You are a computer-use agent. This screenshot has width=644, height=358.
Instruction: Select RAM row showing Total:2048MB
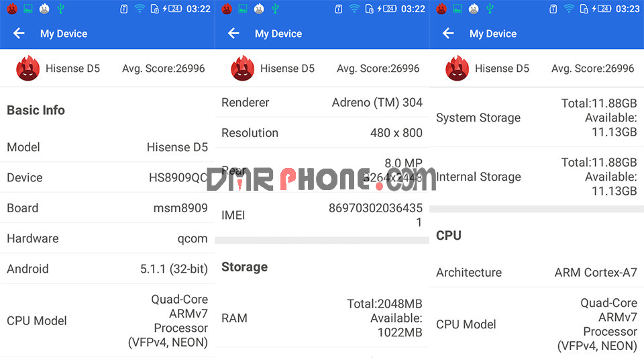[322, 318]
